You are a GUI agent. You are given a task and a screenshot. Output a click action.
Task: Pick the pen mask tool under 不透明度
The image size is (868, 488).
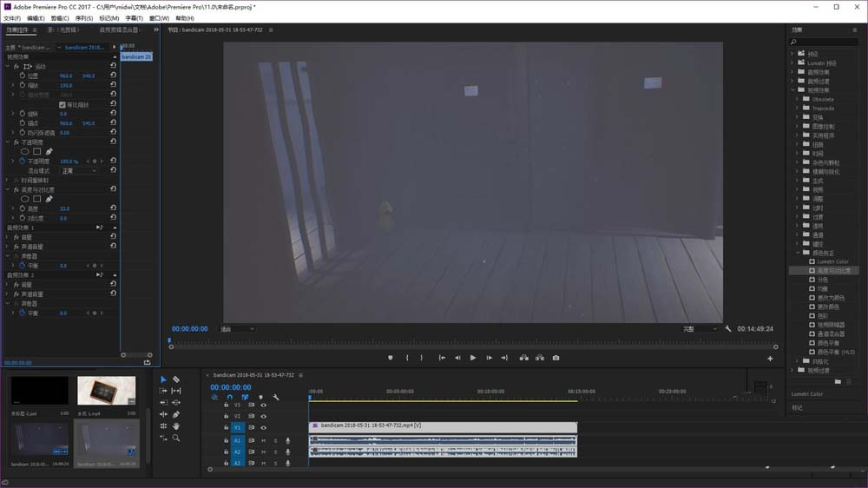(49, 152)
